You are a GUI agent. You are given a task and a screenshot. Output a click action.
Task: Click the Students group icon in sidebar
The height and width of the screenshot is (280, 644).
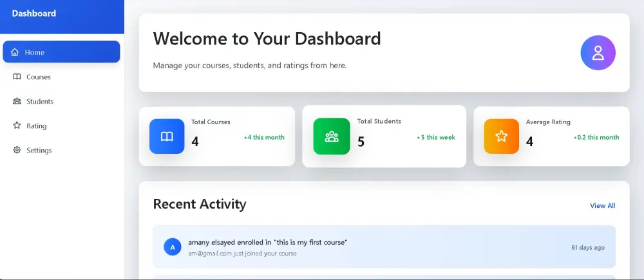point(17,102)
